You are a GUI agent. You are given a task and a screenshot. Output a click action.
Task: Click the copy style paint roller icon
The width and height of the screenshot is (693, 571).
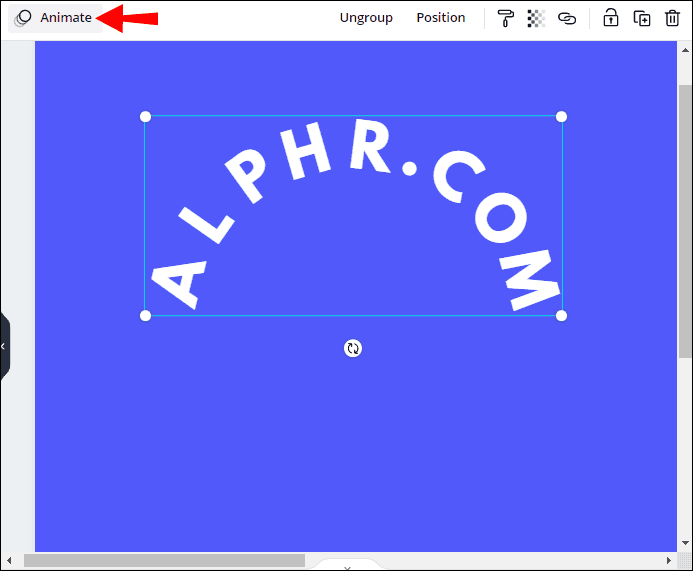coord(506,18)
